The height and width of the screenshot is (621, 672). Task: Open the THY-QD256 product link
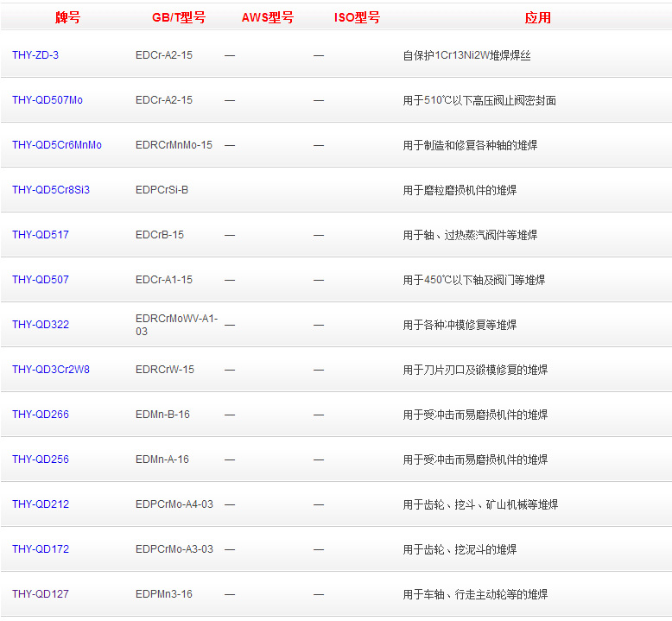coord(41,459)
